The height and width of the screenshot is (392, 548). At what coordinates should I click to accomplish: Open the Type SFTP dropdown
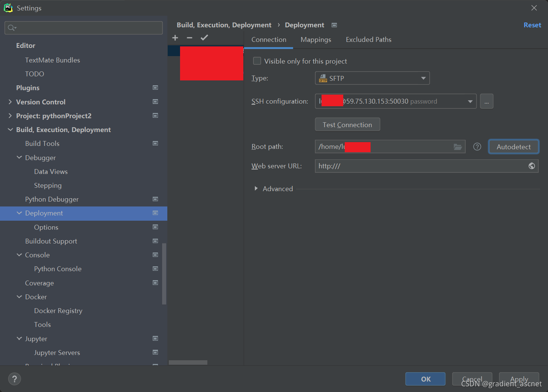pyautogui.click(x=372, y=78)
